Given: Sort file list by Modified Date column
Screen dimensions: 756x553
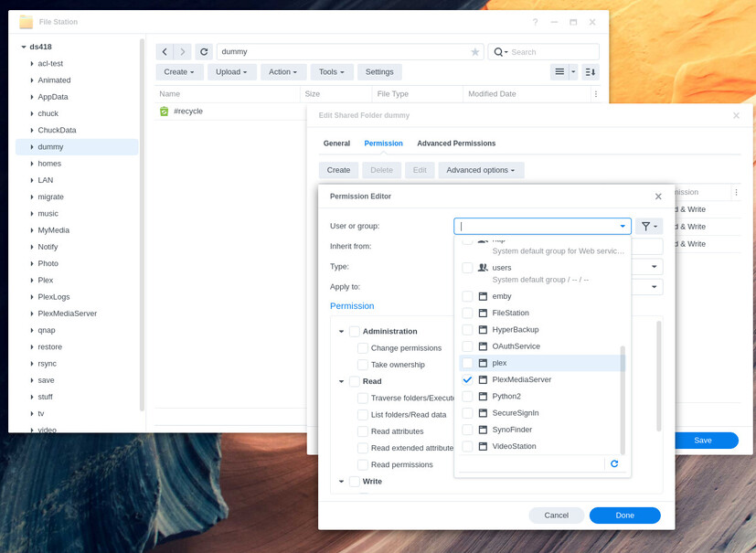Looking at the screenshot, I should (527, 94).
